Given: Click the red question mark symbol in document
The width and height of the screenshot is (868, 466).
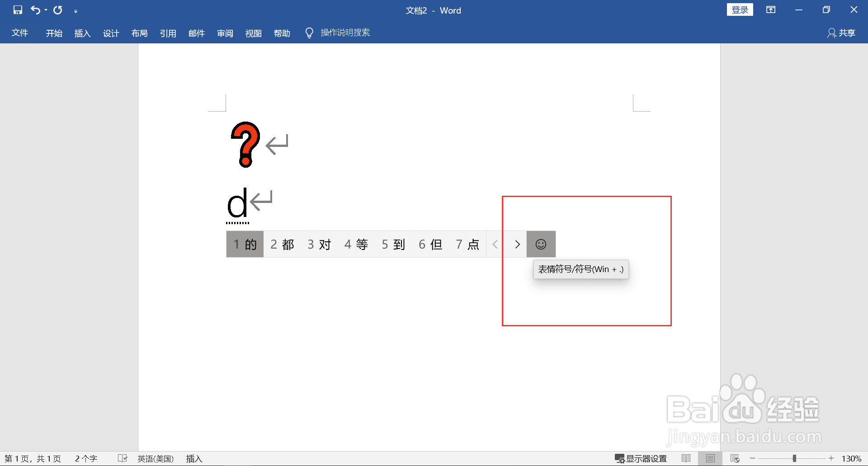Looking at the screenshot, I should [245, 145].
